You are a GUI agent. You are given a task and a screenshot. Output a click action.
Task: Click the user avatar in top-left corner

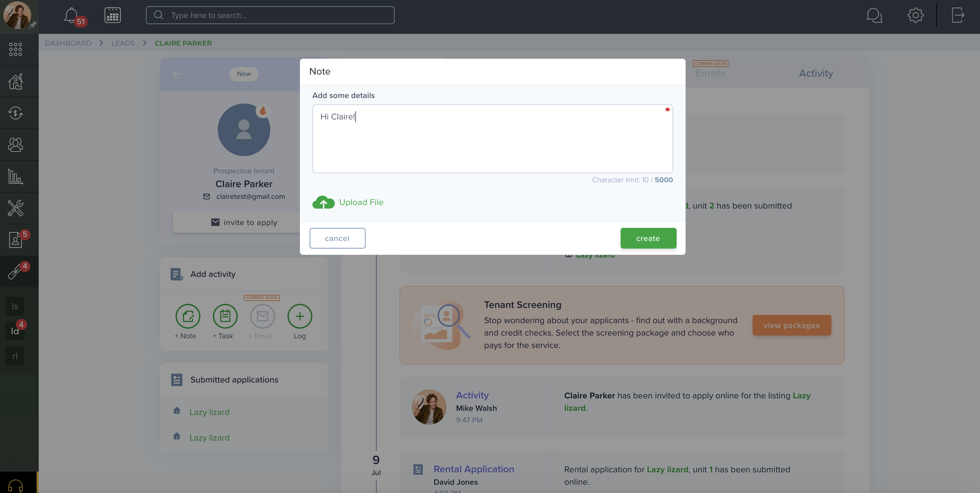(17, 15)
